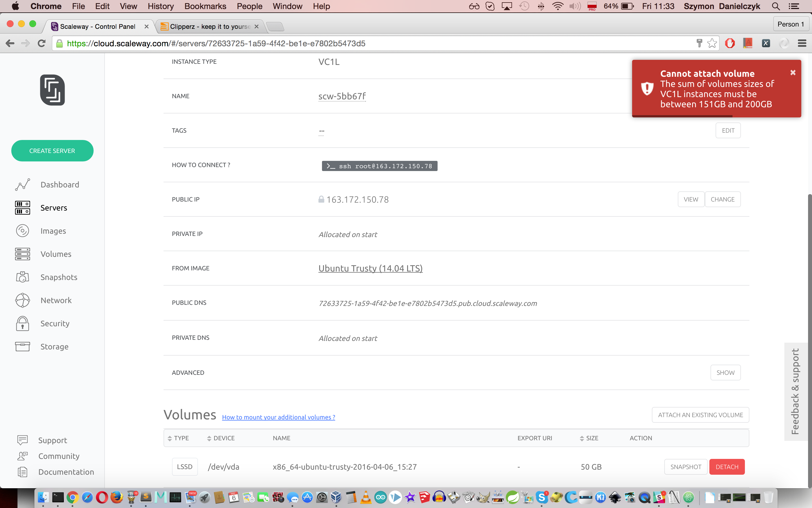Open Volumes in the sidebar
Image resolution: width=812 pixels, height=508 pixels.
(43, 254)
